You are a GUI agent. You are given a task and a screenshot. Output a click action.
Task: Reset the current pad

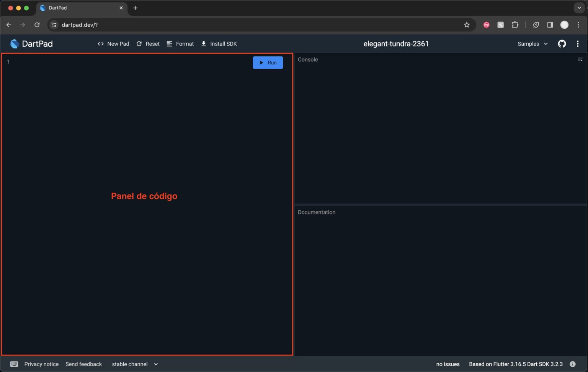pyautogui.click(x=148, y=44)
